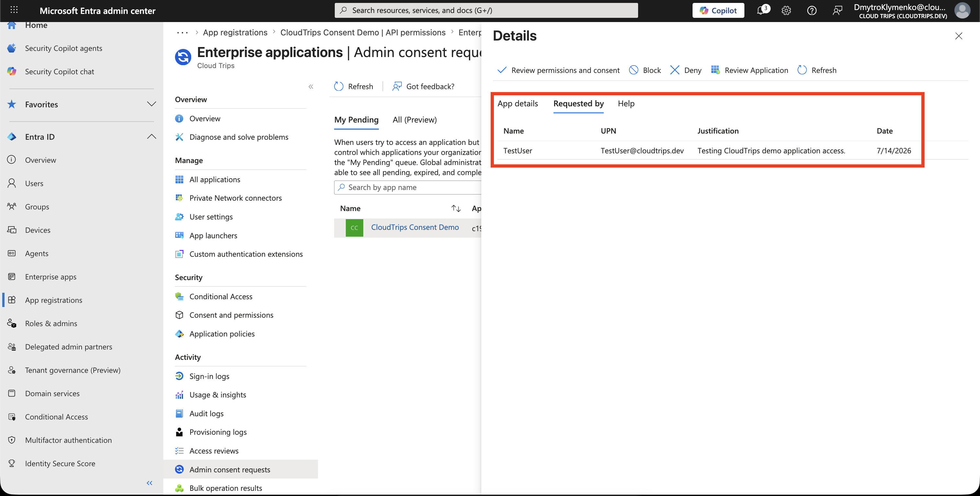This screenshot has height=496, width=980.
Task: Open Delegated admin partners
Action: pos(68,347)
